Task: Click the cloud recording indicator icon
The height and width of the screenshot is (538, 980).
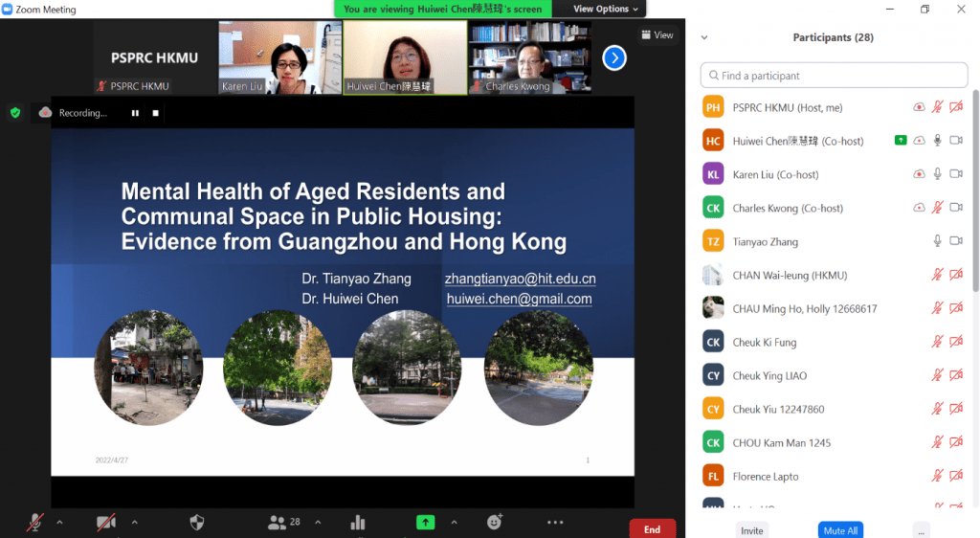Action: click(45, 112)
